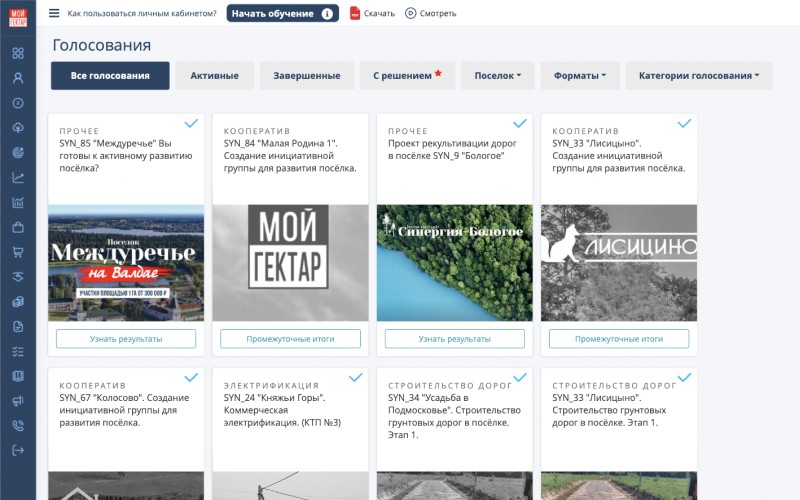Click the logout arrow icon in sidebar
This screenshot has height=500, width=800.
(18, 450)
